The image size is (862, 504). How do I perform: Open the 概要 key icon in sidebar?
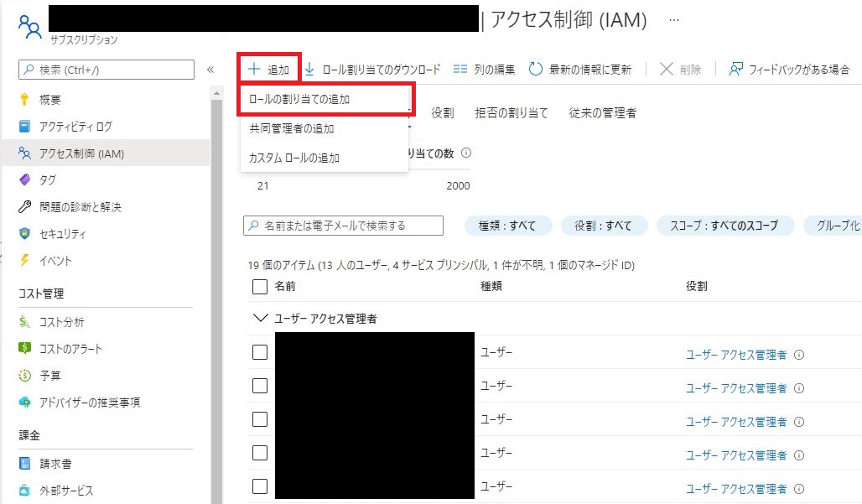(x=24, y=100)
